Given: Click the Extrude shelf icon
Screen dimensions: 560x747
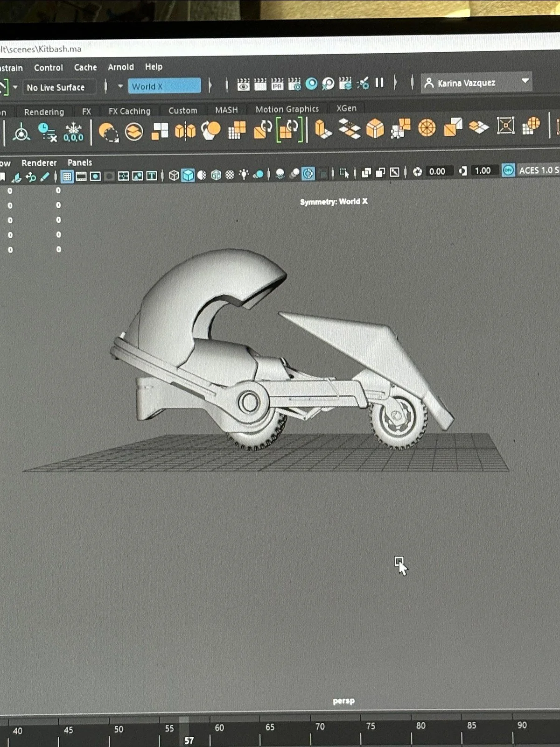Looking at the screenshot, I should pyautogui.click(x=323, y=129).
